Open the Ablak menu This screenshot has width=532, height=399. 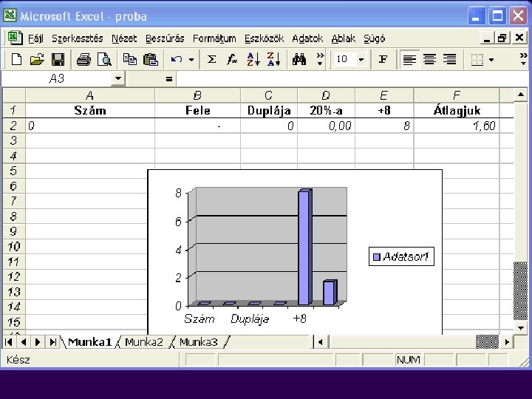click(344, 38)
